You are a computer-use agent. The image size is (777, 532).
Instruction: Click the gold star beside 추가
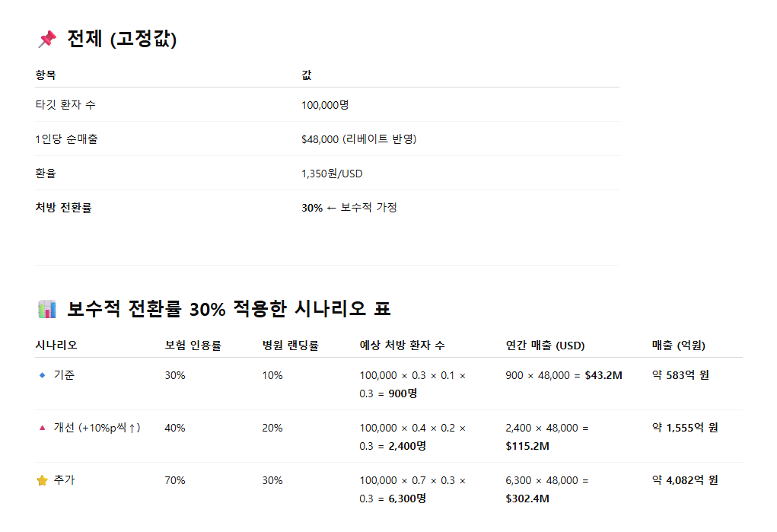(42, 480)
